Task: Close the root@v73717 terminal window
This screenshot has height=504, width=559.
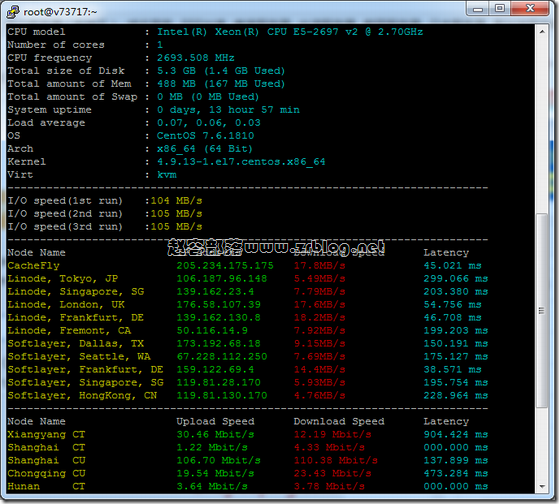Action: point(530,9)
